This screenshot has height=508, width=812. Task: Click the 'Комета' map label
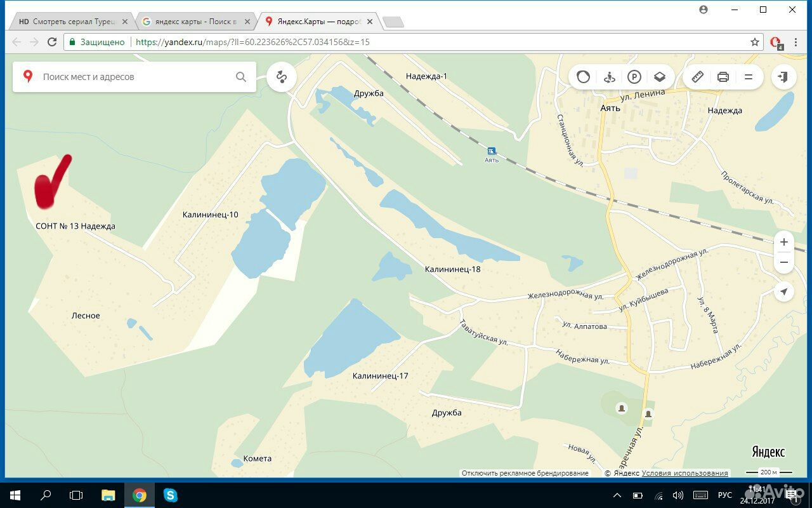(257, 458)
